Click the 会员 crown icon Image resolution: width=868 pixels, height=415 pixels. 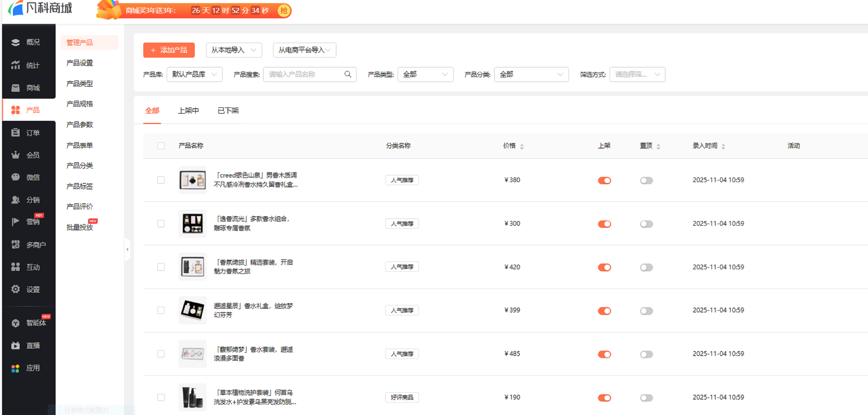[15, 155]
